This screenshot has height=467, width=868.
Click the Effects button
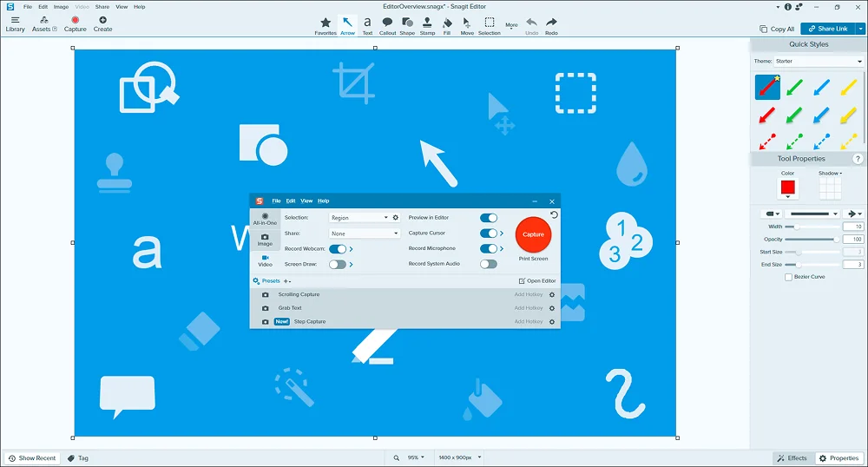tap(792, 458)
